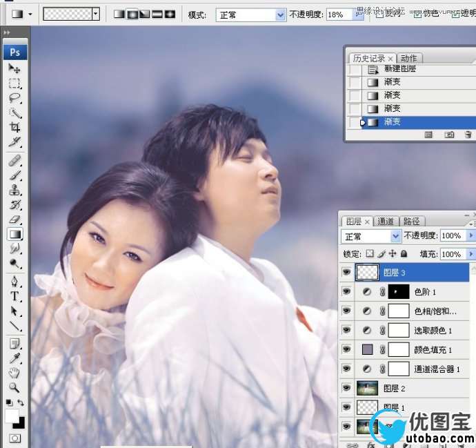Select the Rectangular Marquee tool
This screenshot has height=448, width=476.
point(14,84)
